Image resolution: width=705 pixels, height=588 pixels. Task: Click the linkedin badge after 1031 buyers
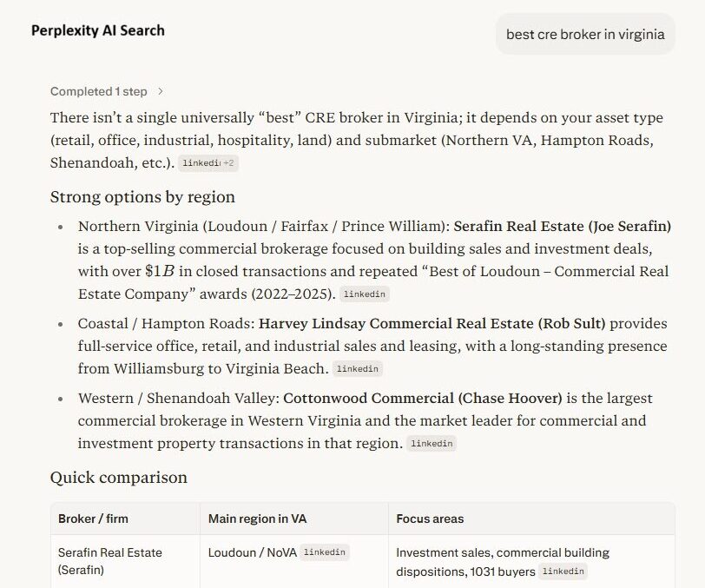click(x=564, y=571)
